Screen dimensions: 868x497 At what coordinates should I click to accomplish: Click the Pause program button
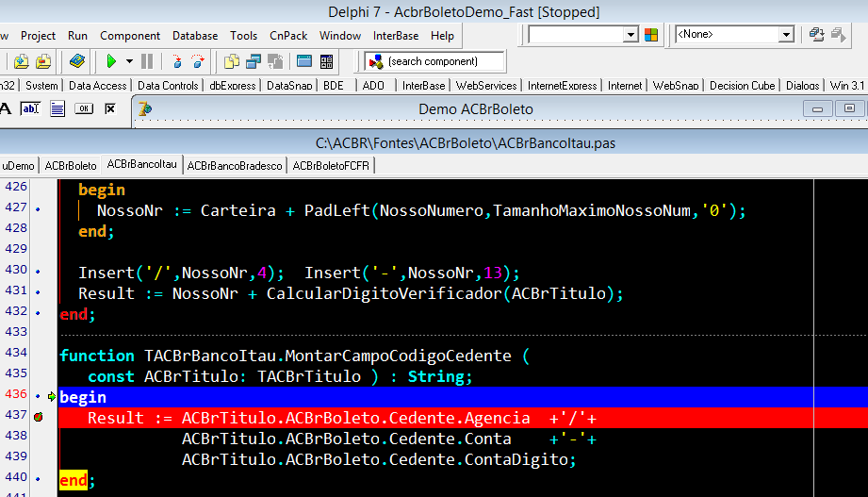click(147, 61)
